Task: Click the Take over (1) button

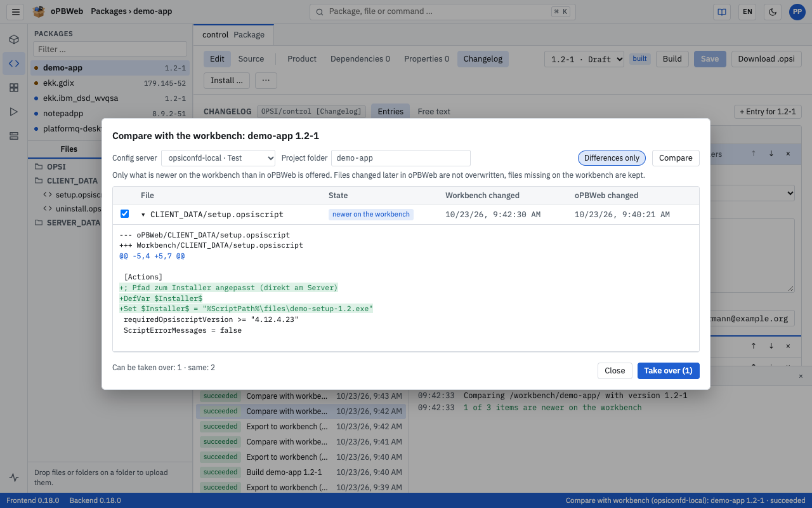Action: (x=668, y=371)
